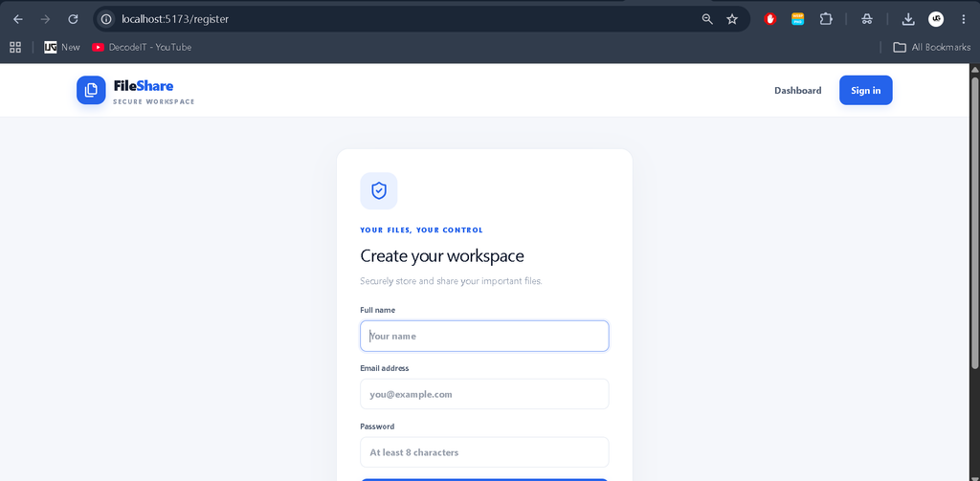The width and height of the screenshot is (980, 481).
Task: Focus the Full name input field
Action: 484,336
